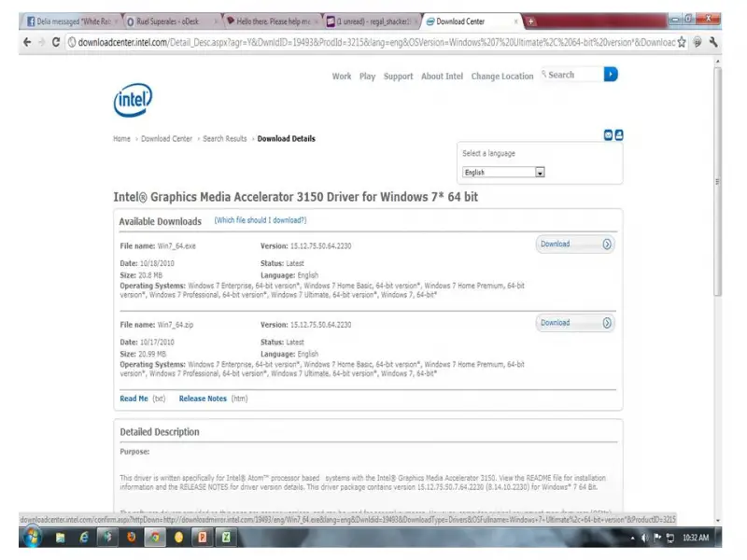Download the Win7_64.zip file

[x=575, y=323]
